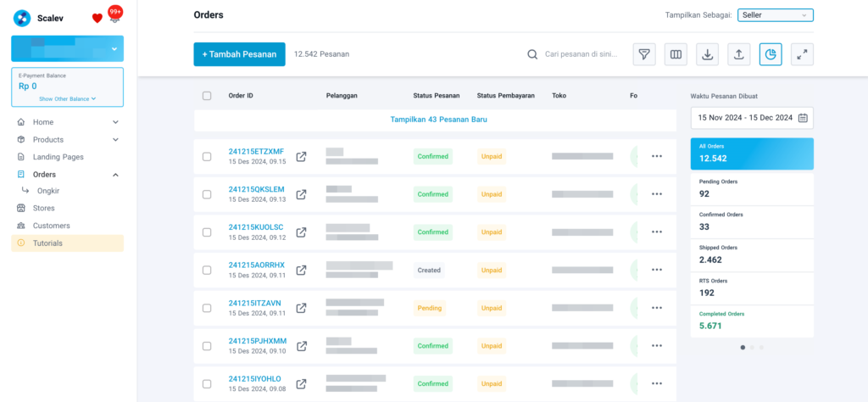Open the 15 Nov 2024 - 15 Dec 2024 date picker

[x=752, y=118]
